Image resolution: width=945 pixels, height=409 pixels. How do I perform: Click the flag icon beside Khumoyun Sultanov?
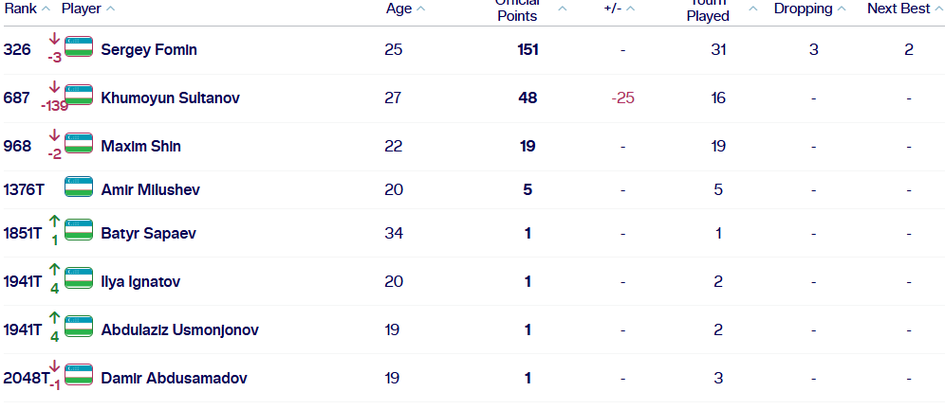tap(79, 95)
